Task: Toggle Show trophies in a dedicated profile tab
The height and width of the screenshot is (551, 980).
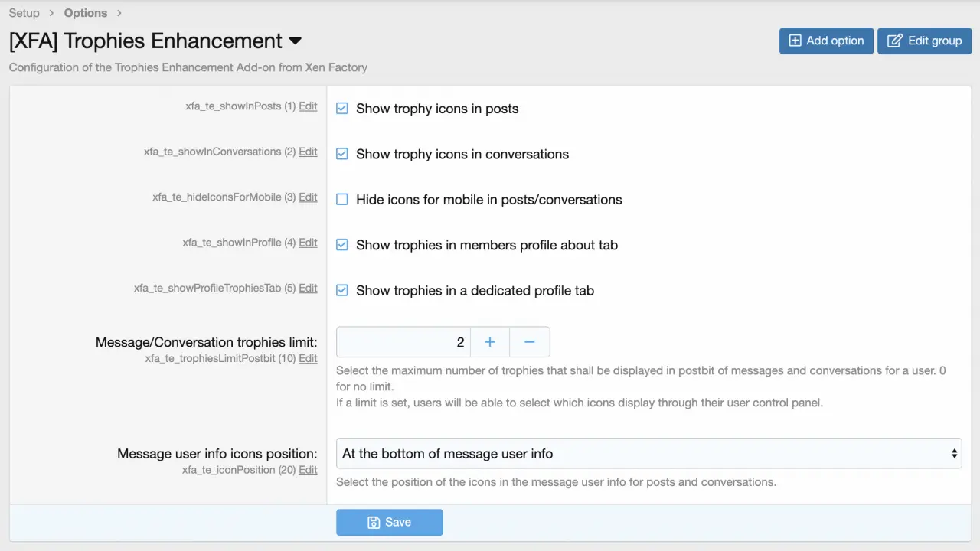Action: pyautogui.click(x=342, y=290)
